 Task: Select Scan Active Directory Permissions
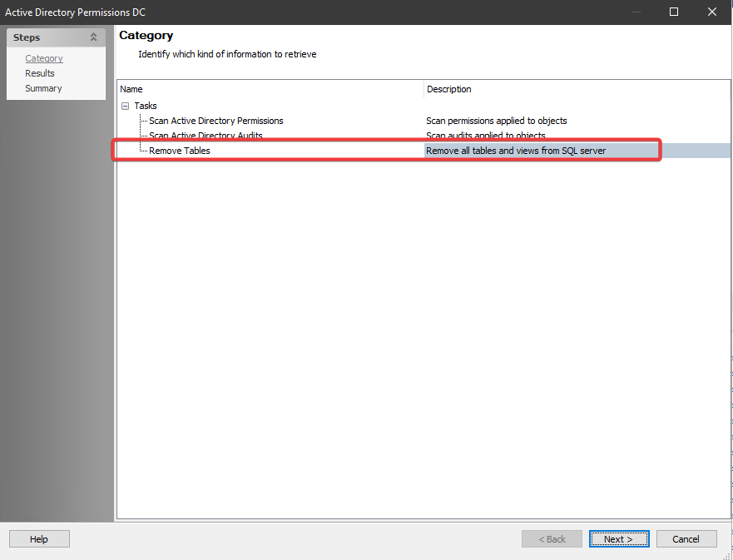coord(215,121)
